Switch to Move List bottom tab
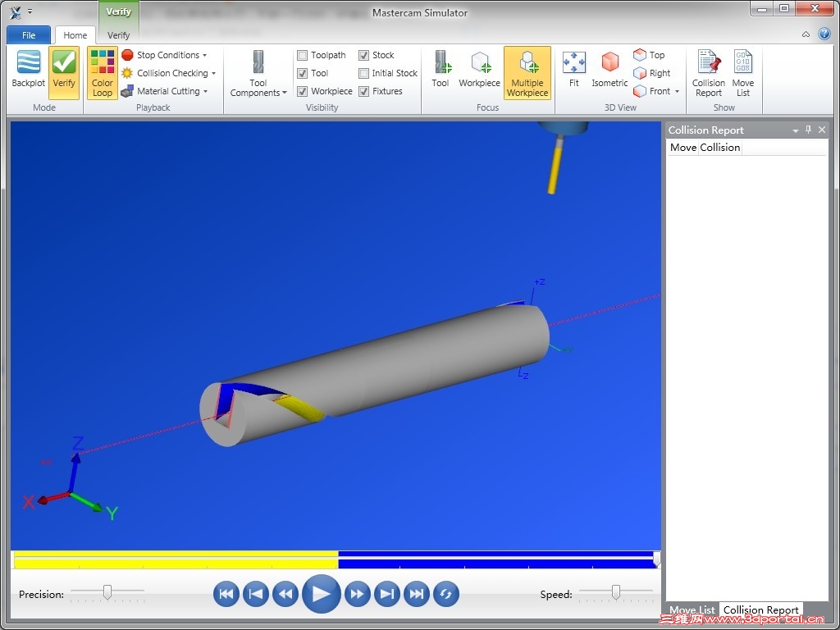 (x=692, y=609)
